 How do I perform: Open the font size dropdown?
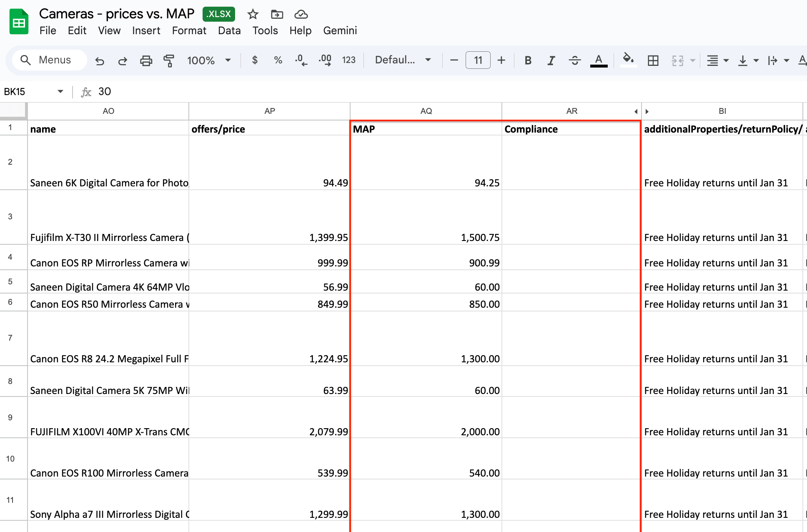(x=478, y=60)
